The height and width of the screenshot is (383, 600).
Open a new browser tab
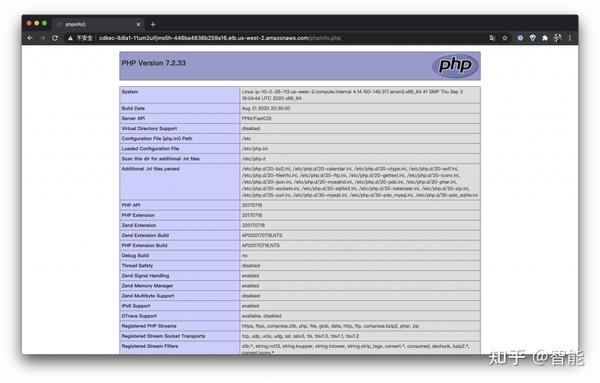point(153,24)
